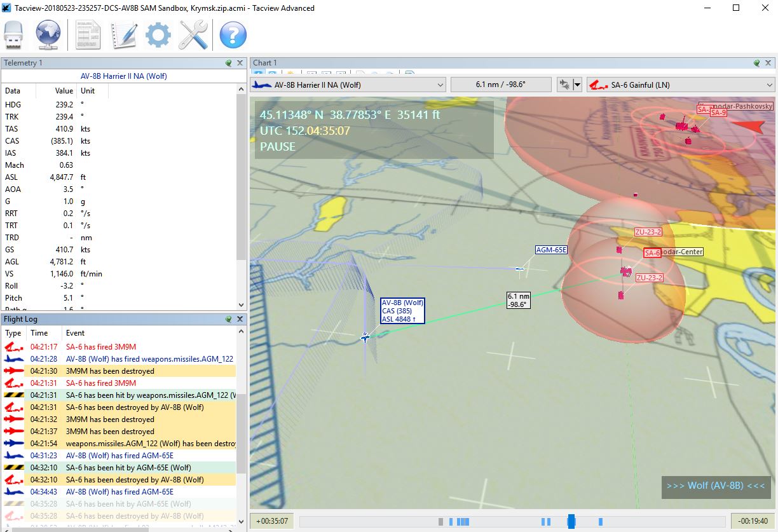Select the Telemetry 1 panel title

coord(24,63)
